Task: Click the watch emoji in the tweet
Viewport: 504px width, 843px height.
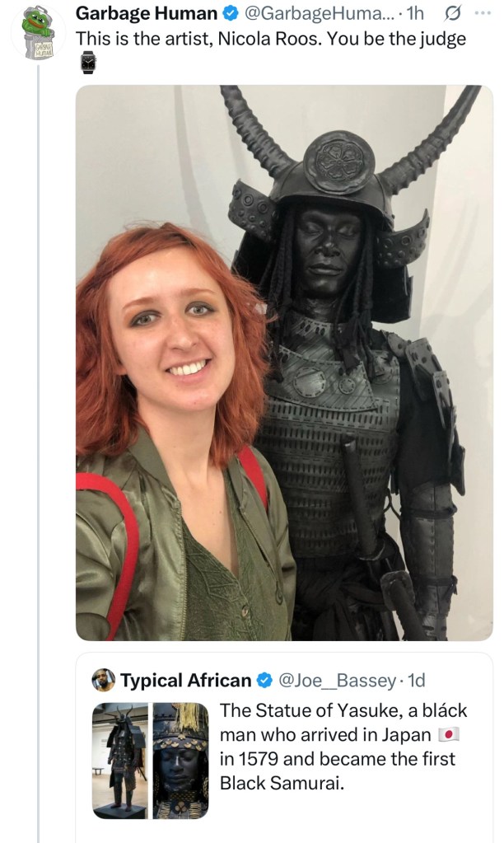Action: (x=88, y=63)
